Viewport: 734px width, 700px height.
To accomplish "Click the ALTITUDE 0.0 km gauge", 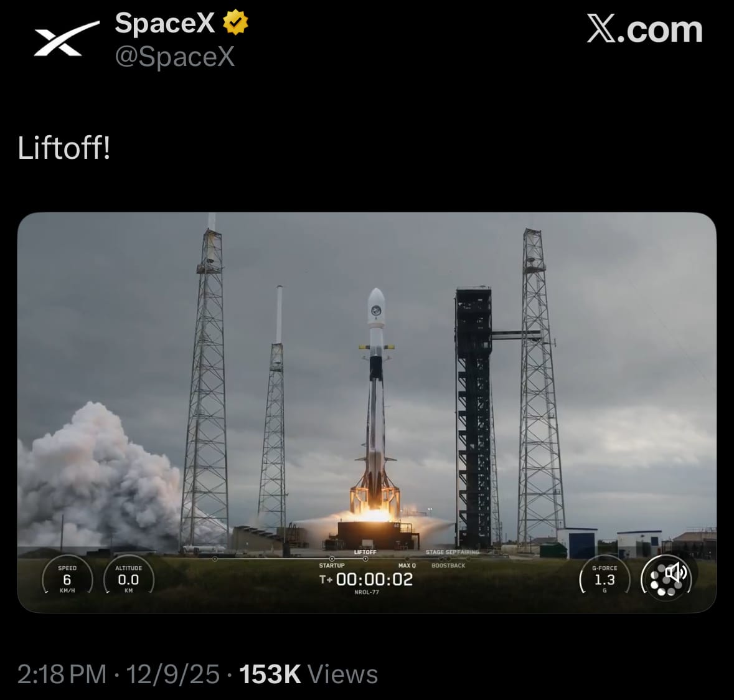I will click(129, 580).
